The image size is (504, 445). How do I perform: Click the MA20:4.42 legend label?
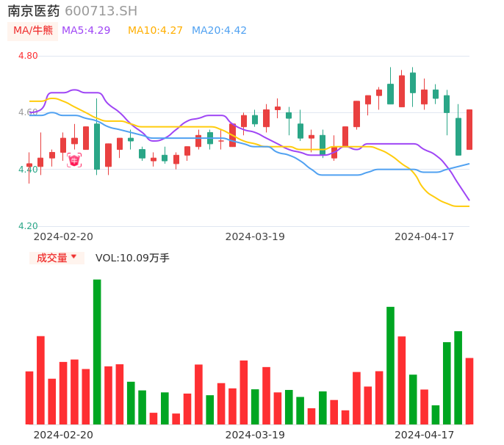coord(219,31)
